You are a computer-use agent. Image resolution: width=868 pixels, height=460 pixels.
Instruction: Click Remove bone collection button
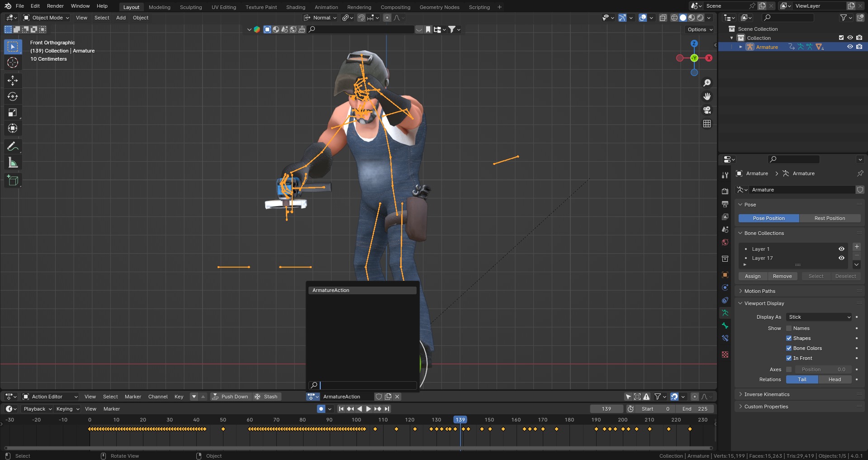tap(782, 276)
